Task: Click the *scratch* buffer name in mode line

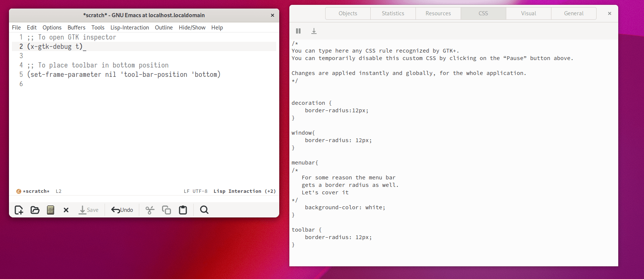Action: (x=36, y=191)
